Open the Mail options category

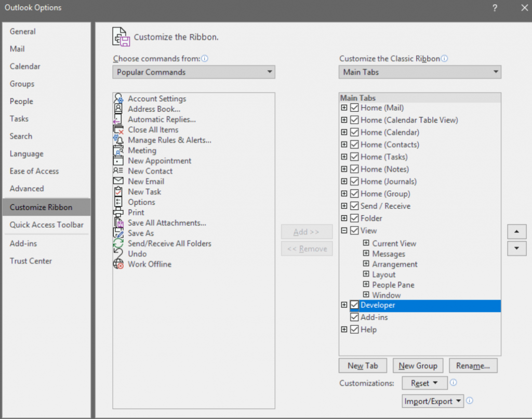(46, 49)
